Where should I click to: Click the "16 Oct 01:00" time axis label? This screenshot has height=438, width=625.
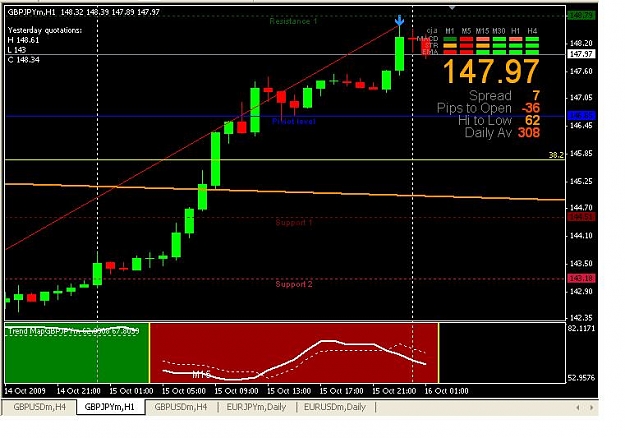pos(446,391)
